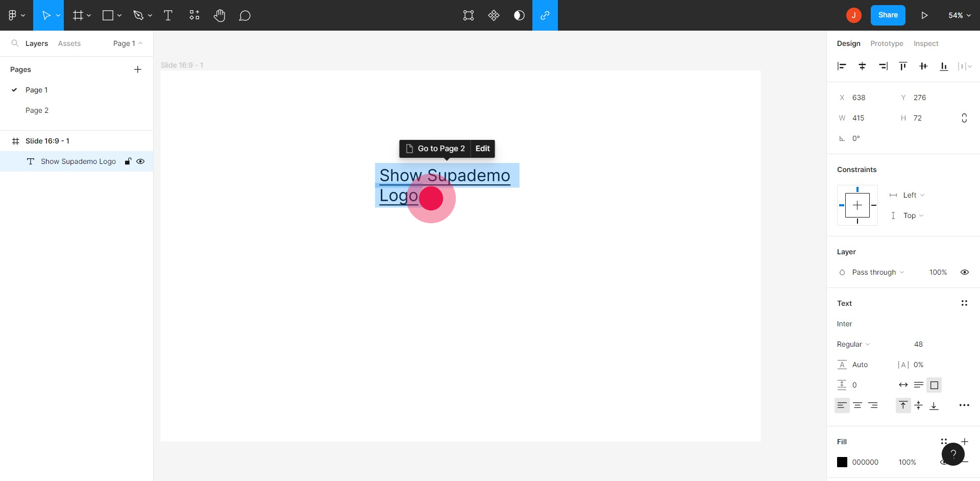Expand shape tools options arrow
This screenshot has height=481, width=980.
pos(119,15)
